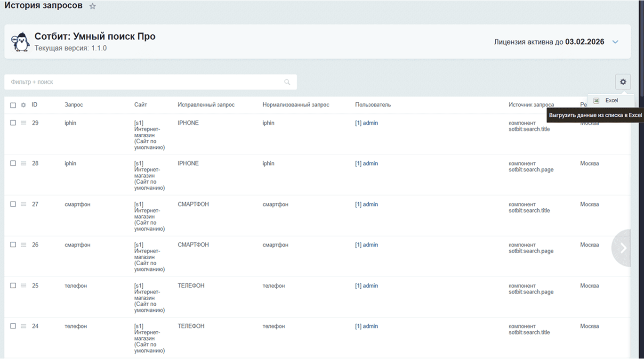
Task: Sort by ID column header
Action: coord(35,105)
